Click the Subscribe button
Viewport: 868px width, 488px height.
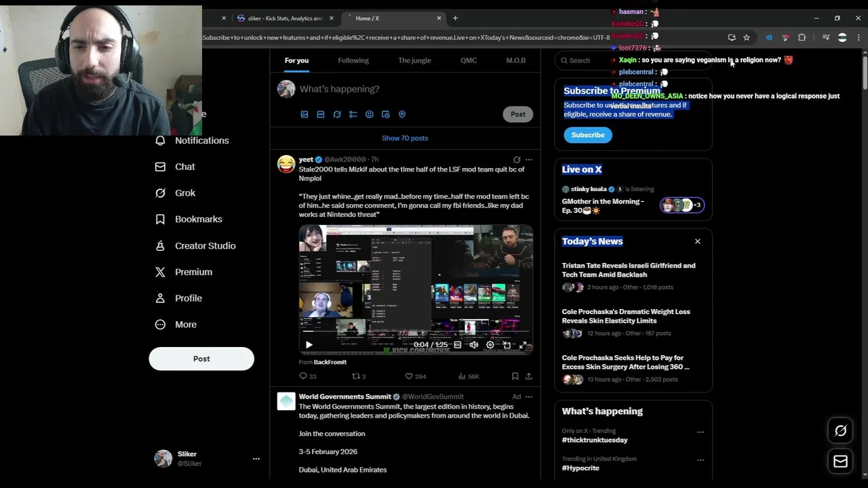coord(588,135)
